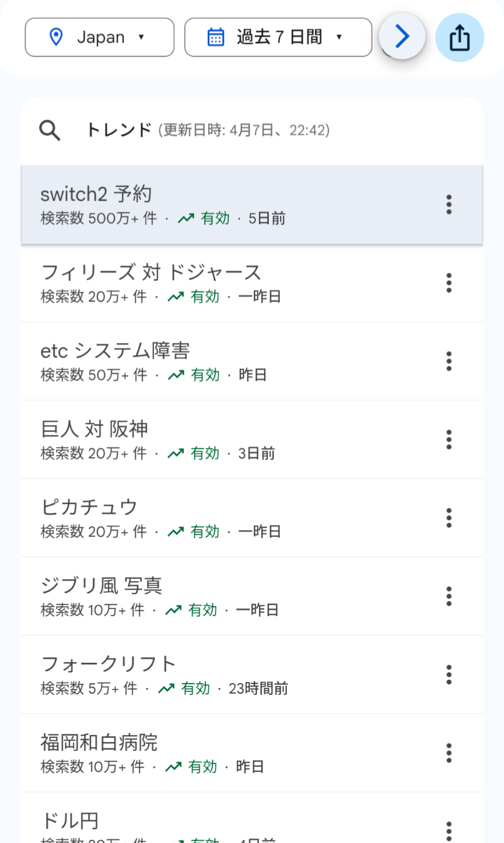Open the share export icon
This screenshot has height=843, width=504.
pyautogui.click(x=460, y=38)
